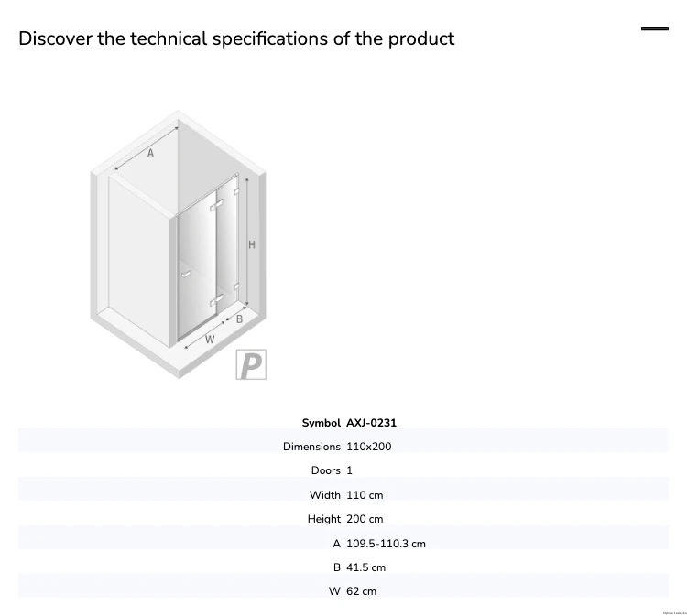Image resolution: width=687 pixels, height=616 pixels.
Task: Click the W value 62 cm
Action: 361,591
